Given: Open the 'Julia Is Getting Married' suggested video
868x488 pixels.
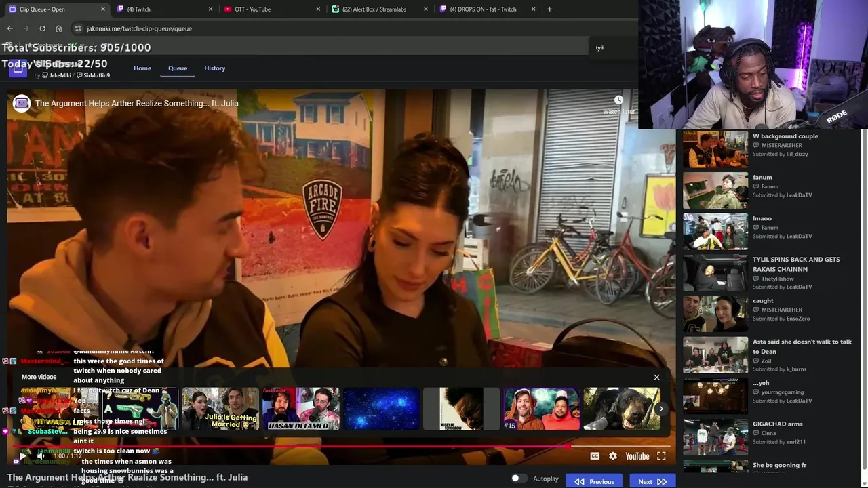Looking at the screenshot, I should click(x=220, y=409).
